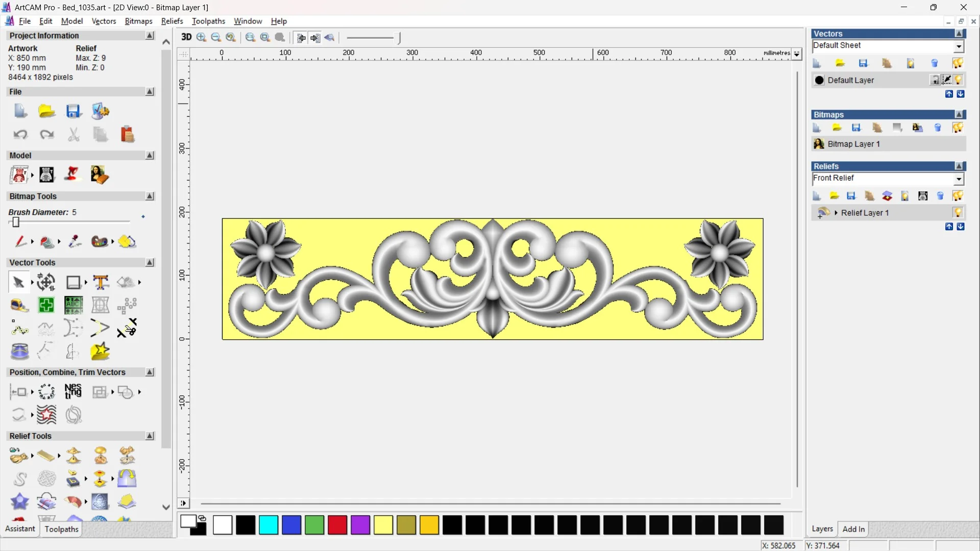
Task: Click the Zoom In toolbar icon
Action: coord(201,37)
